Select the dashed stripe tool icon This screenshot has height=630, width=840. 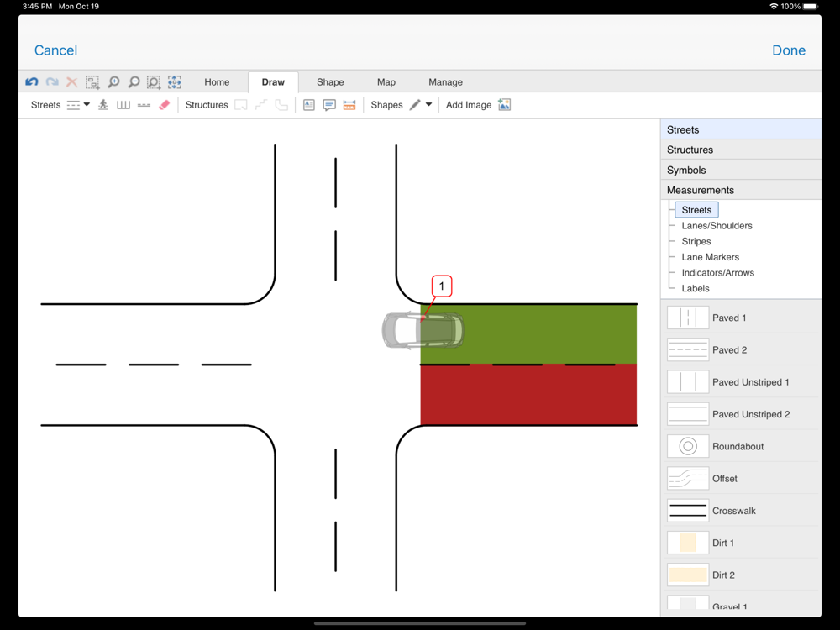click(x=144, y=106)
